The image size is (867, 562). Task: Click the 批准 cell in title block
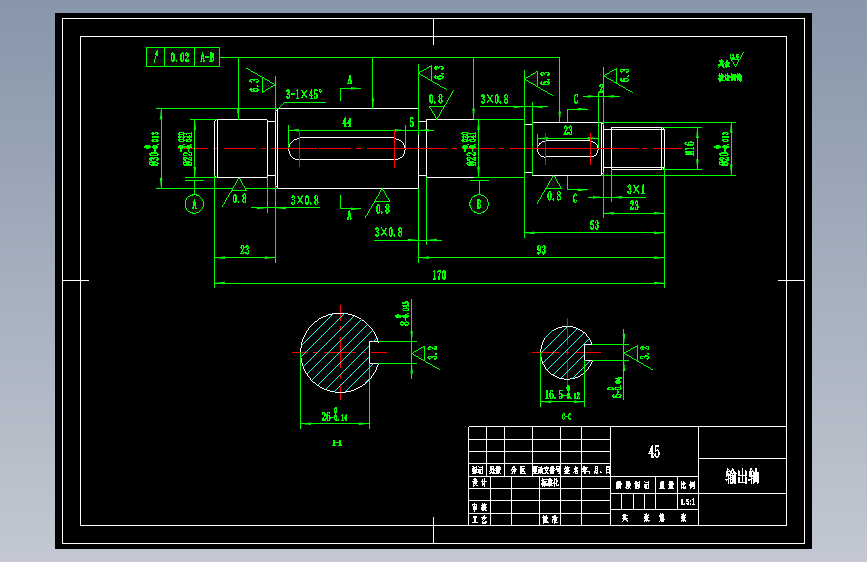550,519
